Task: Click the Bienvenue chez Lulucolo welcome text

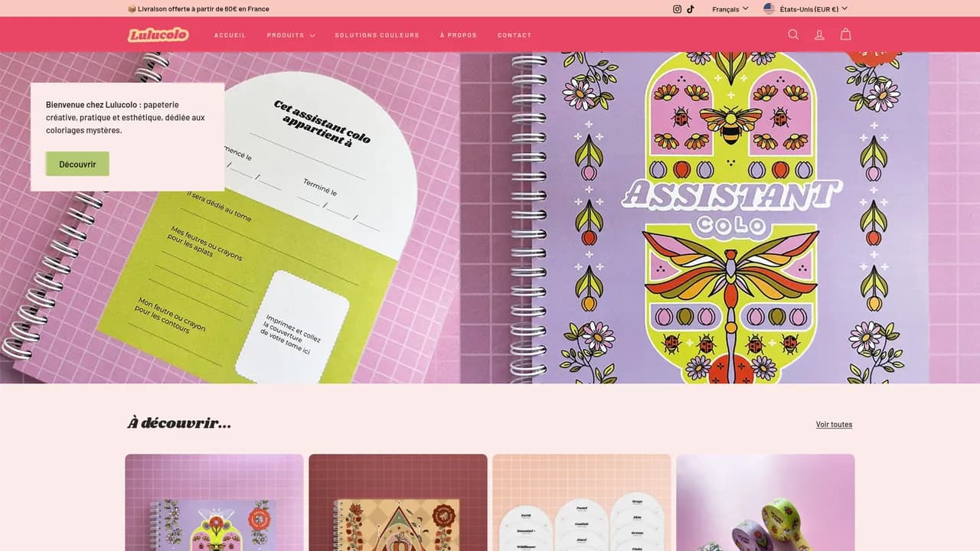Action: pos(126,117)
